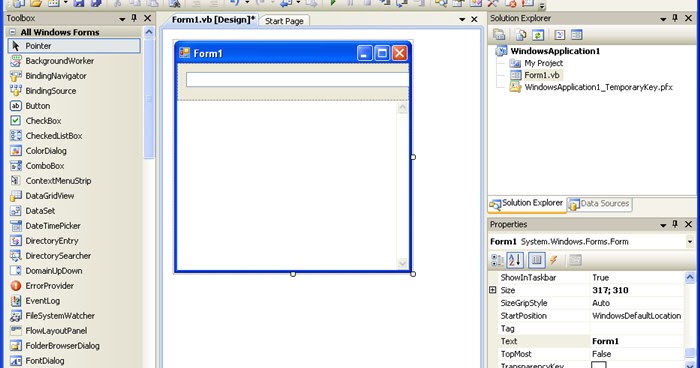Pick the FolderBrowserDialog component
Screen dimensions: 700x368
click(x=74, y=346)
